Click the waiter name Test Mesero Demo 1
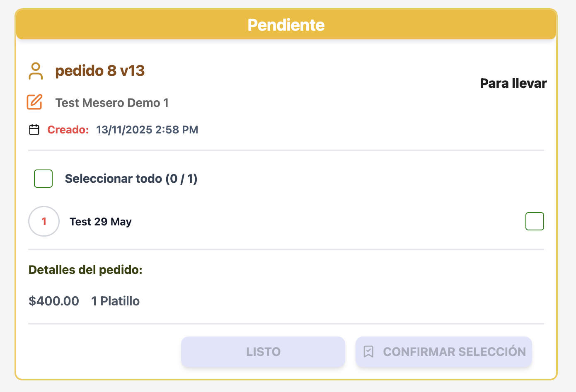576x392 pixels. tap(112, 103)
